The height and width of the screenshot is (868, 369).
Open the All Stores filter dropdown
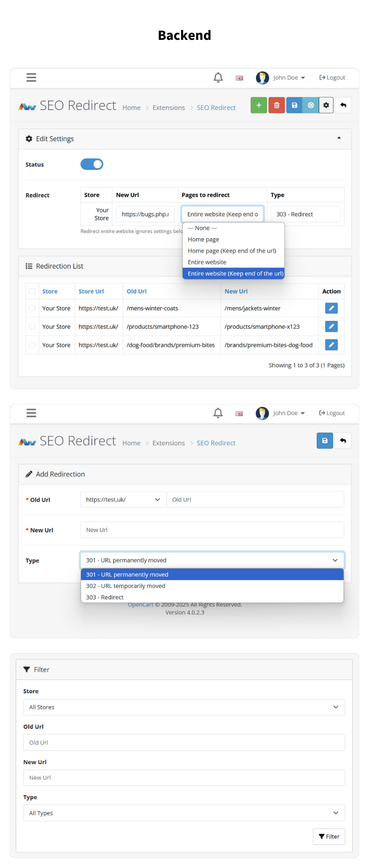pyautogui.click(x=184, y=707)
